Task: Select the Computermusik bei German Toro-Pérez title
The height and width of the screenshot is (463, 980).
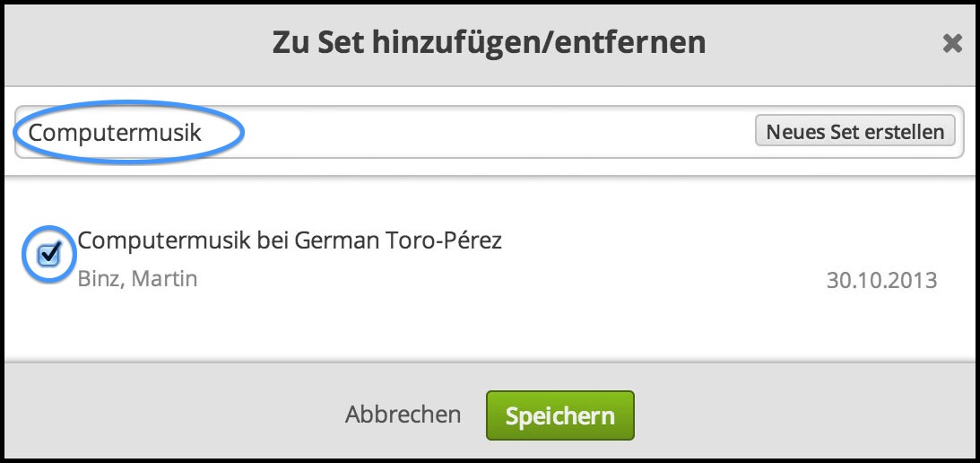Action: (x=288, y=241)
